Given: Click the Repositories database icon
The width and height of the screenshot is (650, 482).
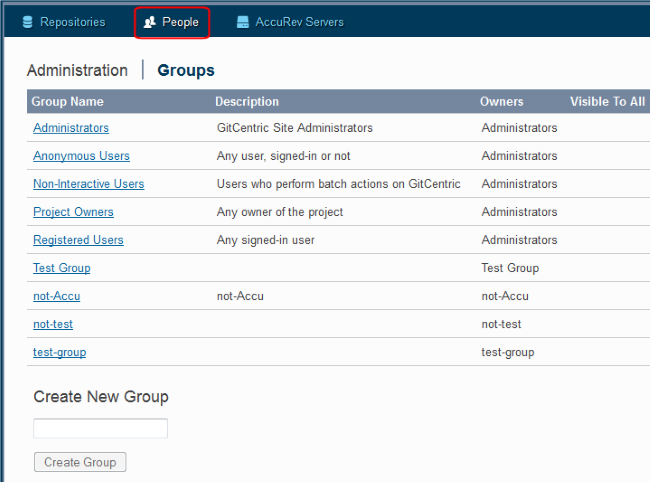Looking at the screenshot, I should pos(27,22).
